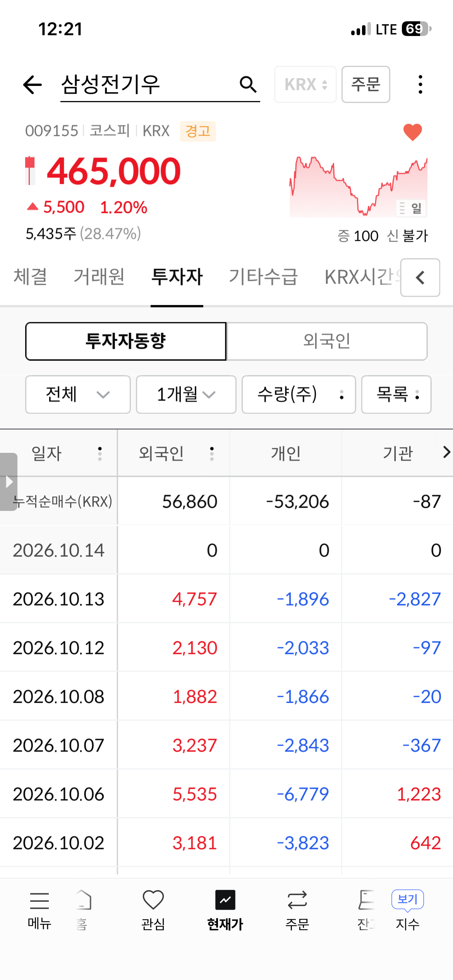Switch to the 외국인 segment
The image size is (453, 980).
(x=327, y=341)
